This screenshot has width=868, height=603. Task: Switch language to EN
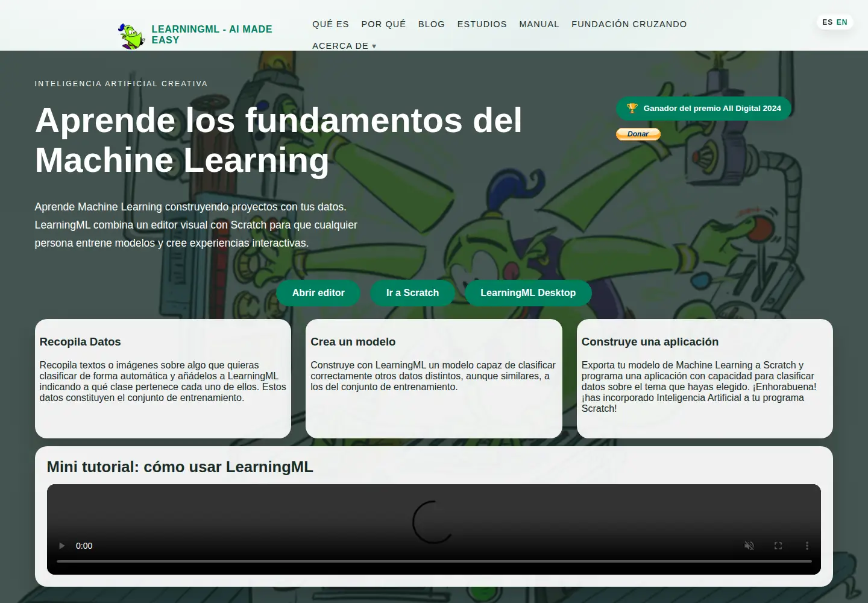point(842,22)
